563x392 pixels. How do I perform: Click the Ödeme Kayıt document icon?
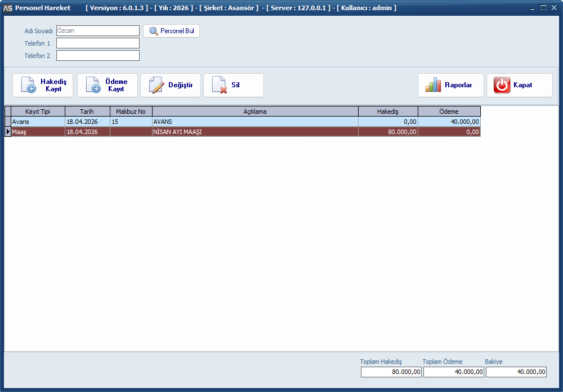click(x=93, y=85)
